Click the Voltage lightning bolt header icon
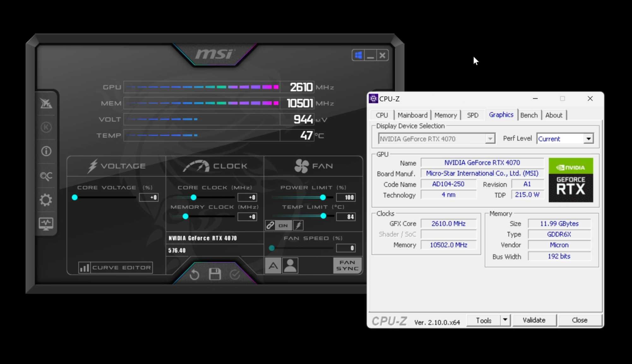This screenshot has height=364, width=632. [x=93, y=166]
